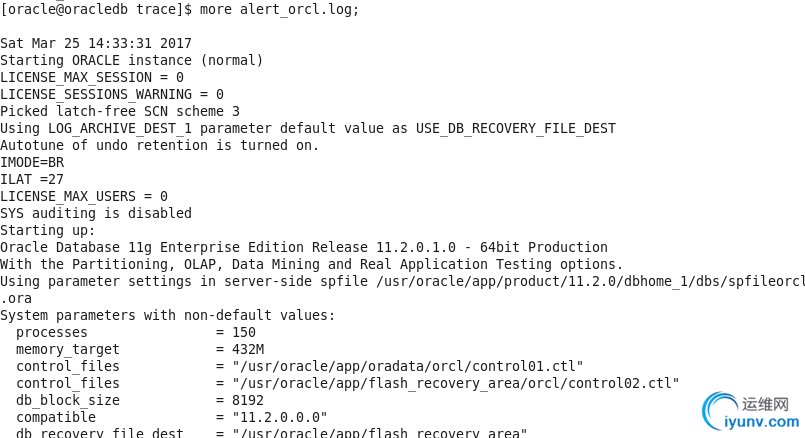Screen dimensions: 805x438
Task: Click the "processes = 150" parameter line
Action: [136, 332]
